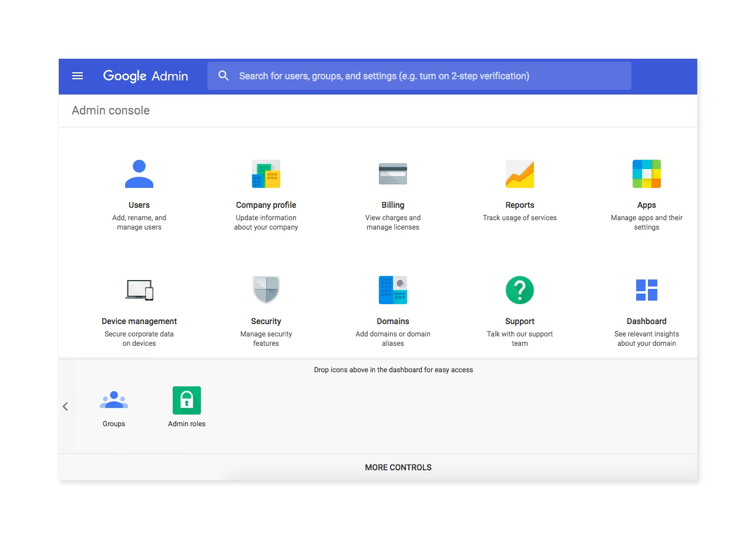Click 'Update information about your company' text
The image size is (756, 539).
click(x=266, y=223)
